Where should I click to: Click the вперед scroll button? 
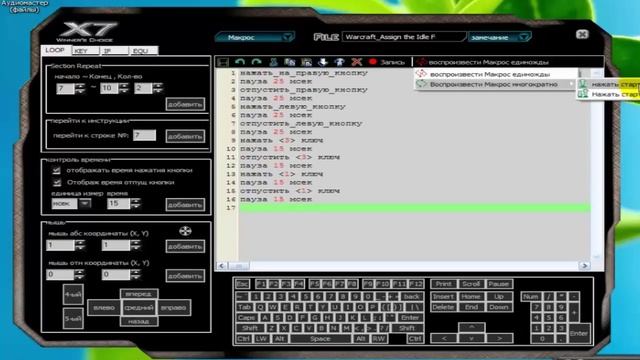click(139, 294)
